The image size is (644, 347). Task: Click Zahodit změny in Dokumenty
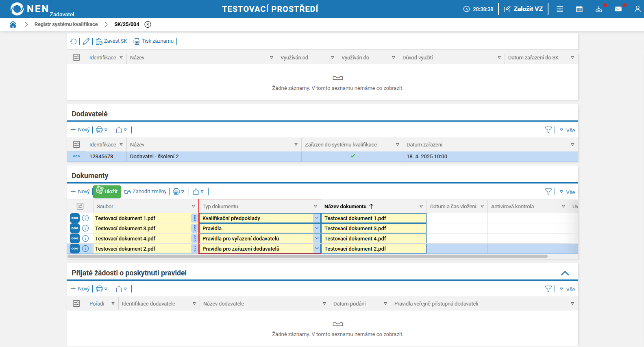click(146, 192)
